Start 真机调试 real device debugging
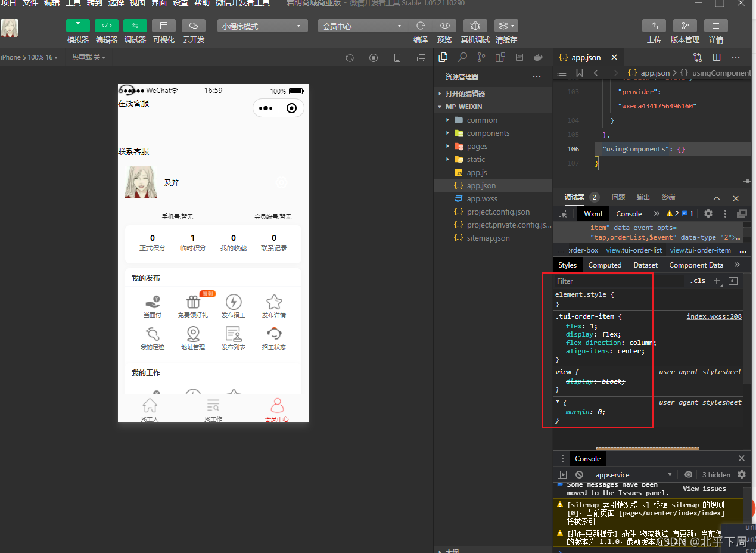 pyautogui.click(x=475, y=26)
